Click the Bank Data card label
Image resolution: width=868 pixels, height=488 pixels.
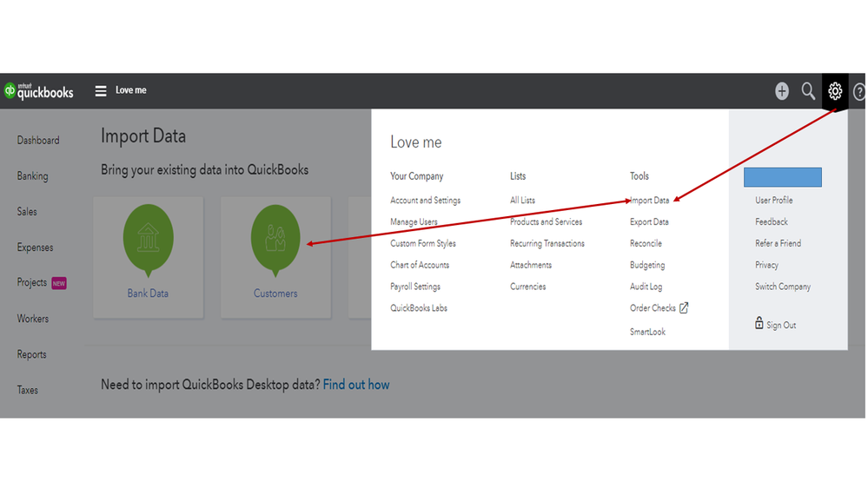coord(148,293)
